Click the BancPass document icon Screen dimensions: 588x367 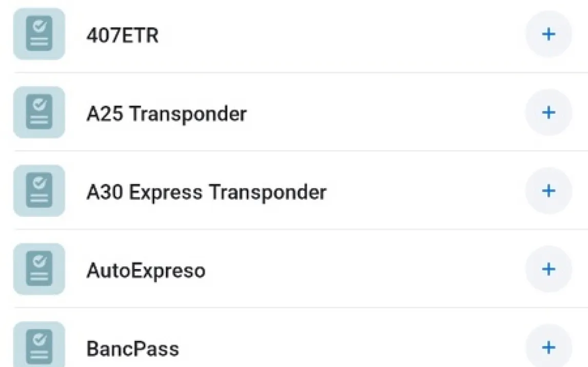coord(39,346)
